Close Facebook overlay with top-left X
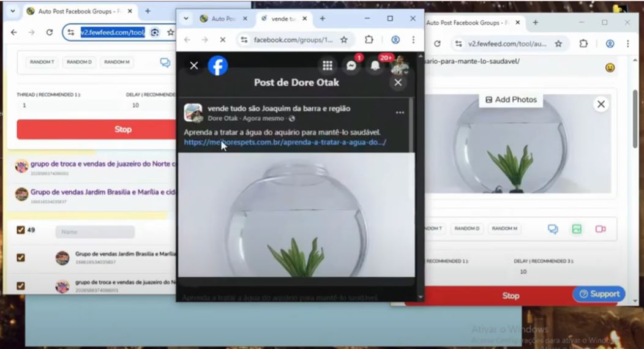The width and height of the screenshot is (644, 349). pos(194,66)
